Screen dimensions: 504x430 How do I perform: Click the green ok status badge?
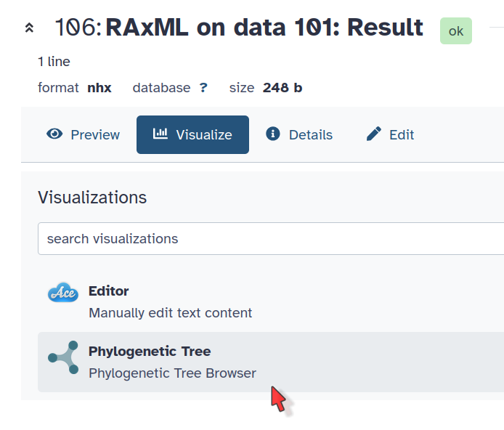[456, 31]
